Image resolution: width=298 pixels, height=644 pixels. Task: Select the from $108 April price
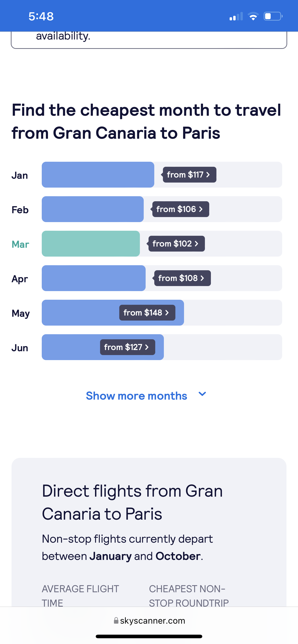click(x=182, y=278)
